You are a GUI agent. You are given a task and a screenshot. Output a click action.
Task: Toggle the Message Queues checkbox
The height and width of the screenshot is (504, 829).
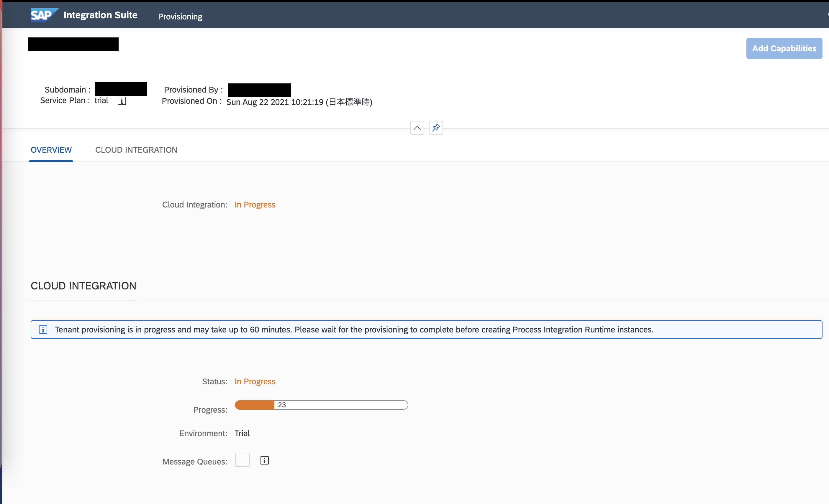click(x=242, y=459)
